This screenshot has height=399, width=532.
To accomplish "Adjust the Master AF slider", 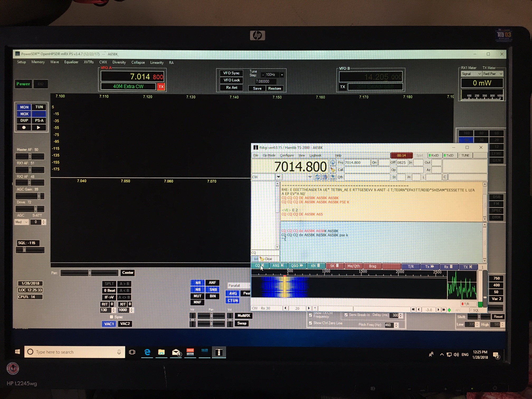I will (x=30, y=156).
